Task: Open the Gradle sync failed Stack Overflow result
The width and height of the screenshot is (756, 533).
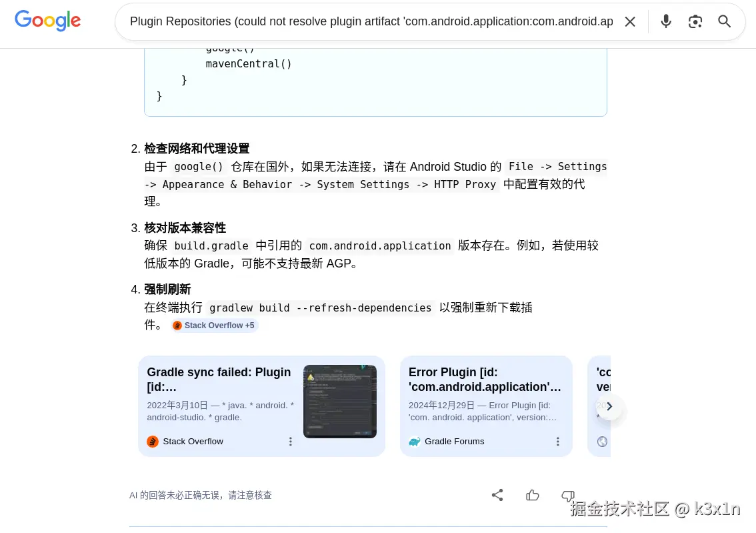Action: (x=219, y=379)
